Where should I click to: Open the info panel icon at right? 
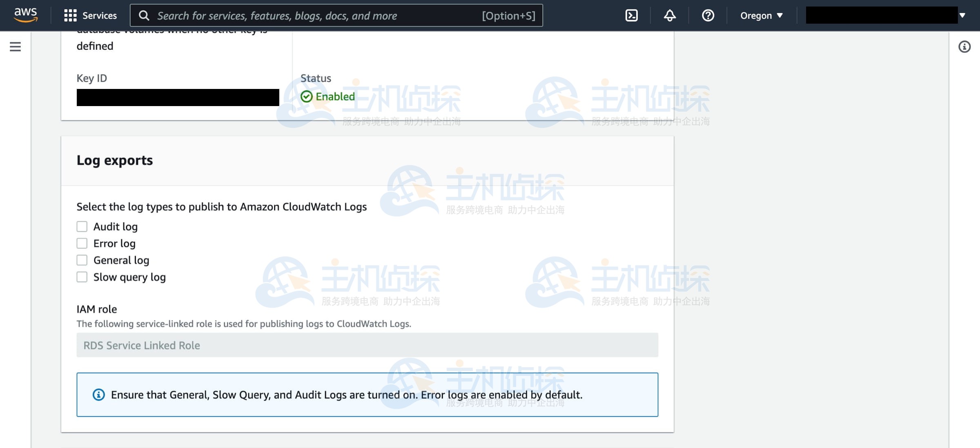click(x=964, y=47)
